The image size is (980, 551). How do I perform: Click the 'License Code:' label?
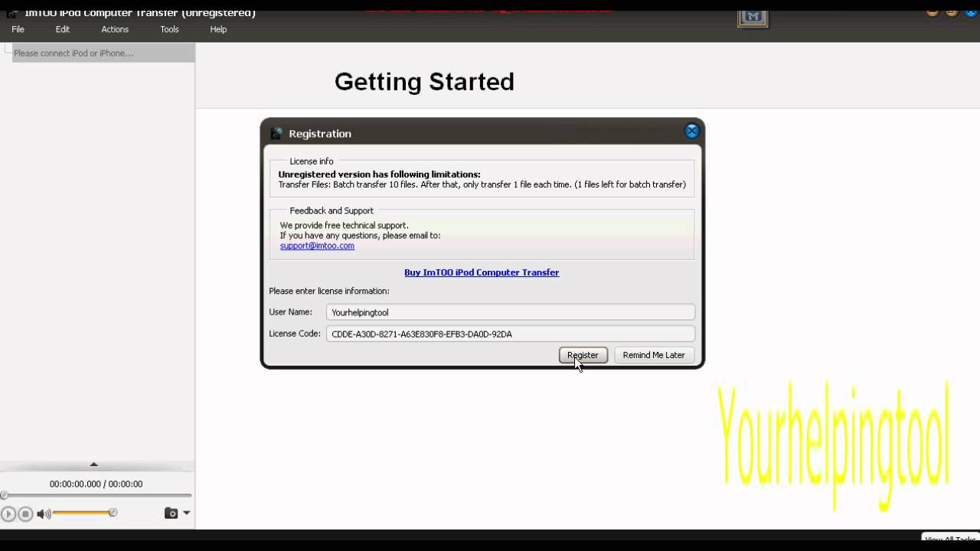pos(295,334)
